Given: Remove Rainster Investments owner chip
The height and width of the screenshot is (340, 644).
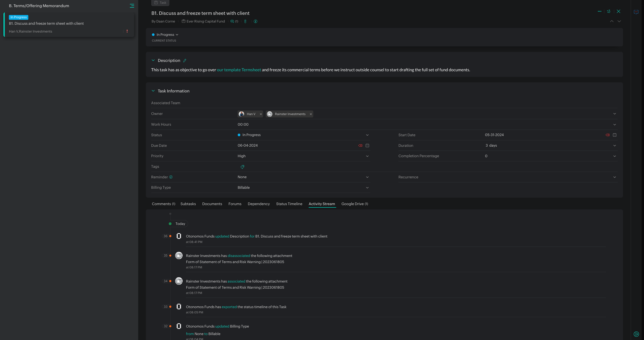Looking at the screenshot, I should tap(311, 114).
